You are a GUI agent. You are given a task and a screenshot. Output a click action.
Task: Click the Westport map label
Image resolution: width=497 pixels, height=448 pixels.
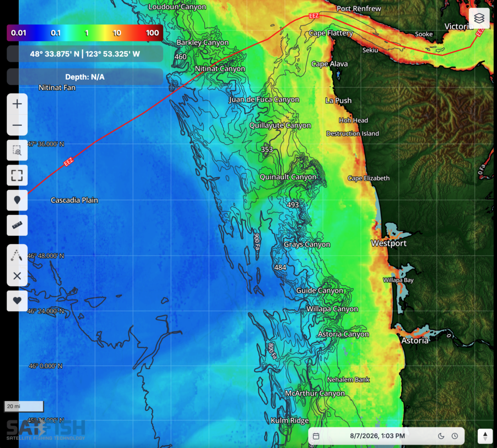tap(389, 243)
